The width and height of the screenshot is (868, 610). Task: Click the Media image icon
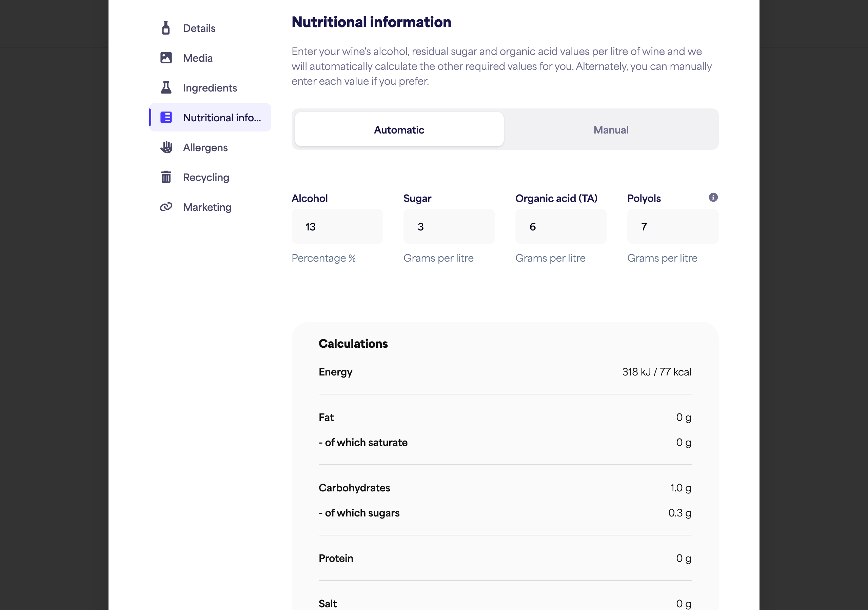pyautogui.click(x=165, y=58)
